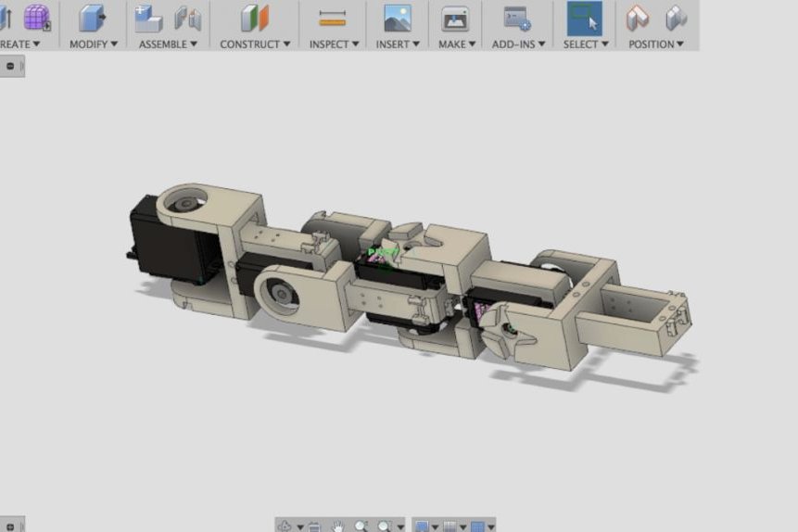Viewport: 798px width, 532px height.
Task: Select the open rectangular bracket at the model's right end
Action: click(636, 318)
